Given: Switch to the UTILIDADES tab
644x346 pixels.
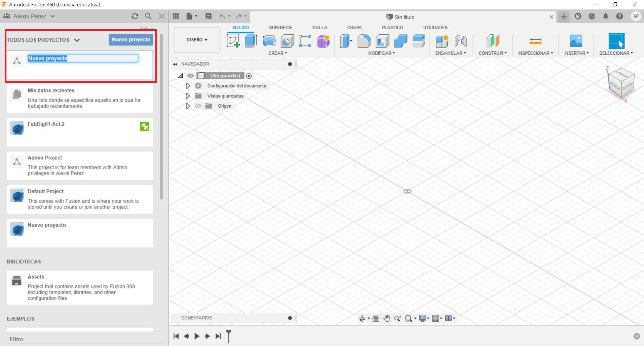Looking at the screenshot, I should coord(435,28).
